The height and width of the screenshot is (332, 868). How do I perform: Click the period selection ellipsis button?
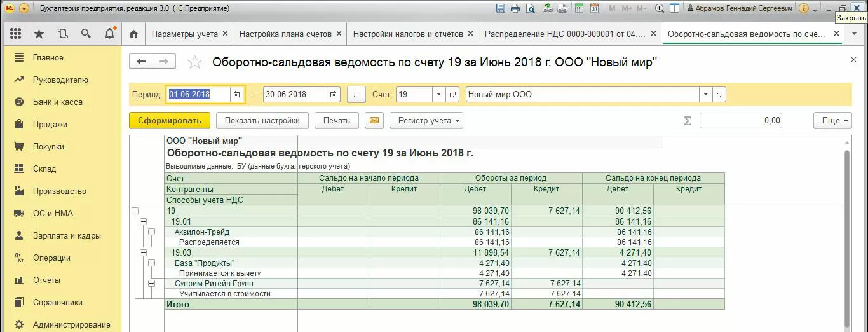click(356, 95)
